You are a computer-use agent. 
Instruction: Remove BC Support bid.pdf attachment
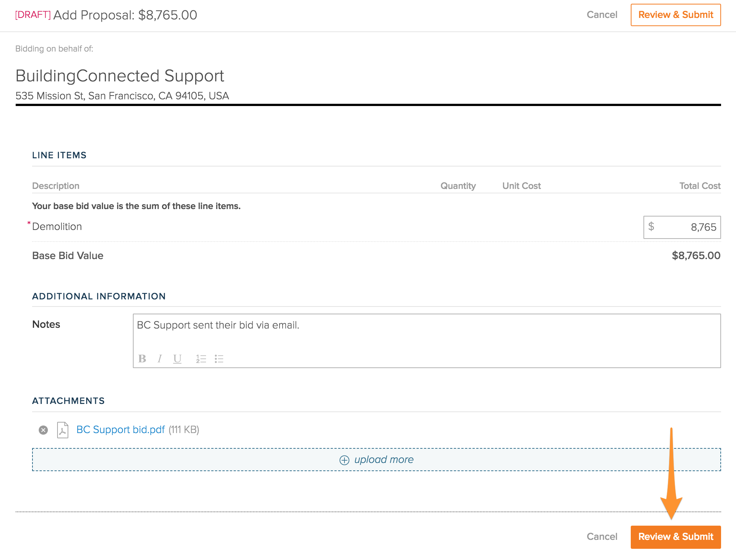click(x=43, y=430)
